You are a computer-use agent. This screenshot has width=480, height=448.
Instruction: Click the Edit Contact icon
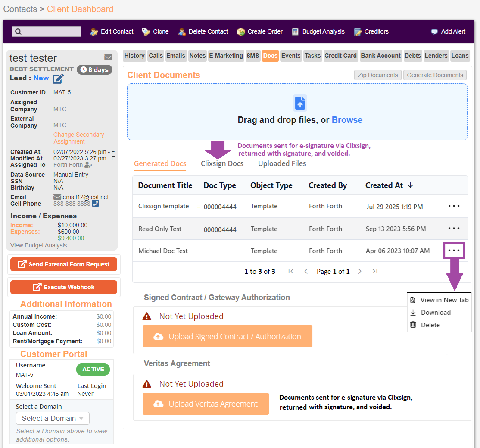coord(94,31)
